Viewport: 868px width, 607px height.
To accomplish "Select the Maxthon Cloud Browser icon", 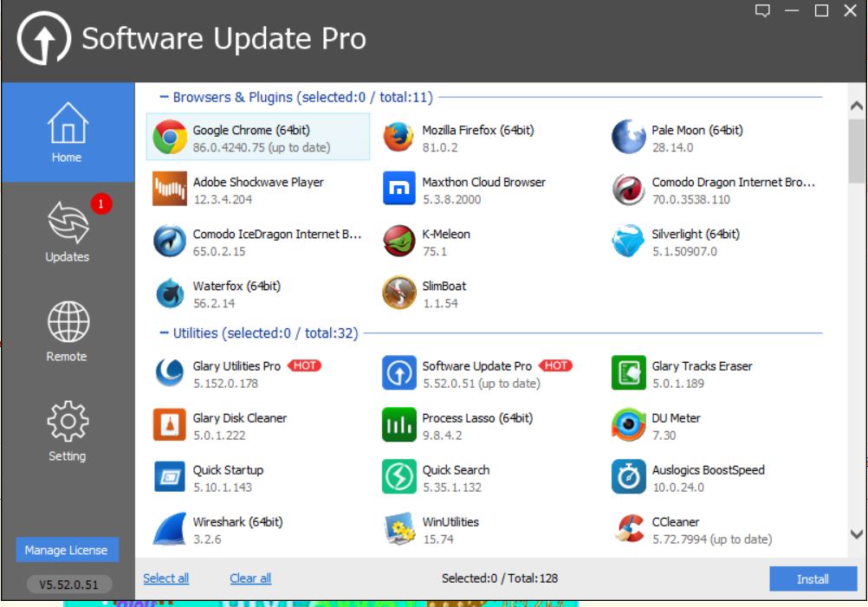I will pos(398,189).
